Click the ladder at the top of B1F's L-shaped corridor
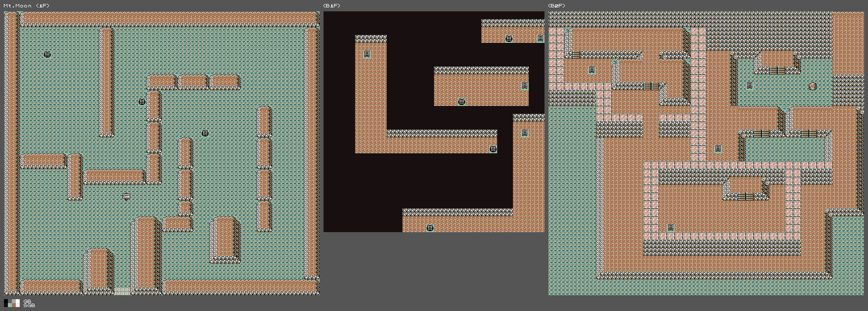868x311 pixels. click(367, 54)
